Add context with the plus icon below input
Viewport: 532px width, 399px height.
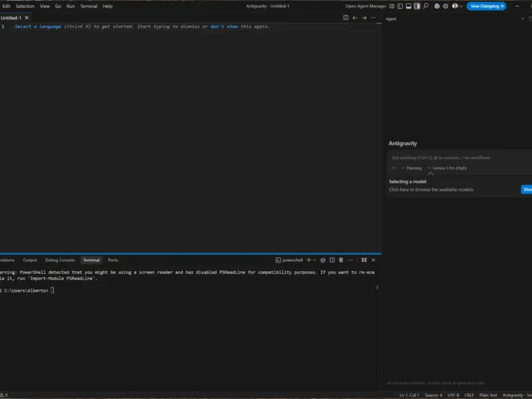click(394, 168)
